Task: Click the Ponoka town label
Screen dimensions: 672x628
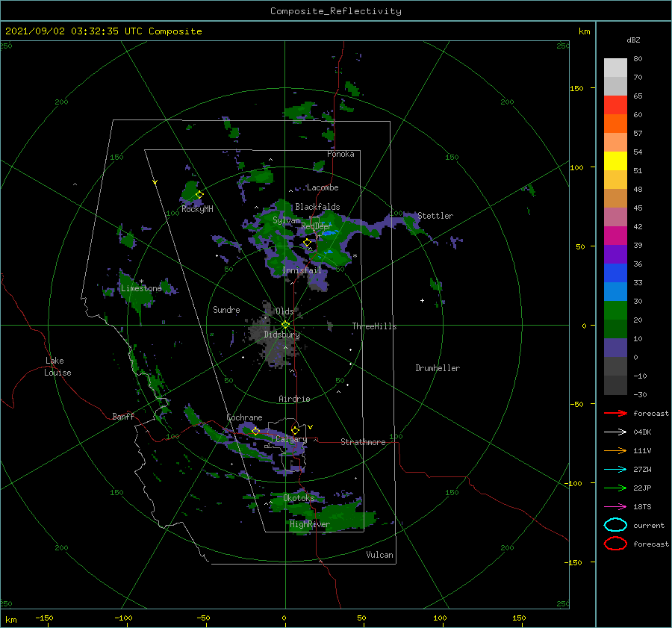Action: tap(340, 154)
